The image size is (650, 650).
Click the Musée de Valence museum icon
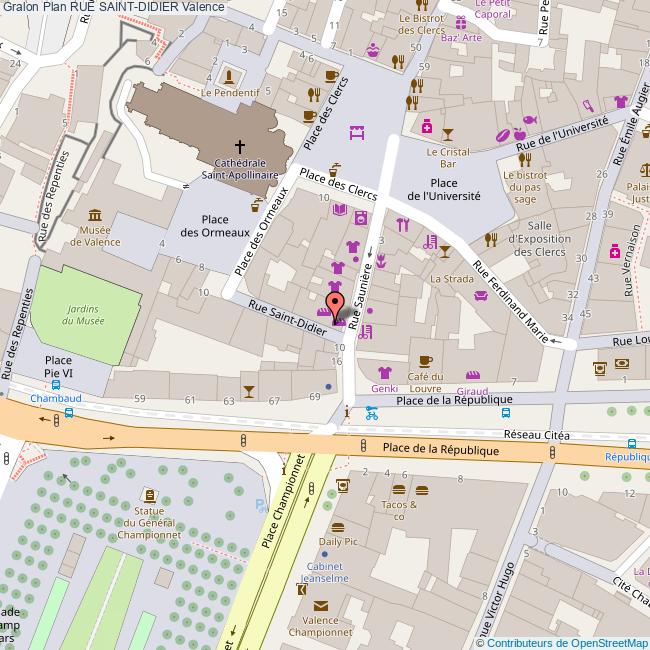94,216
